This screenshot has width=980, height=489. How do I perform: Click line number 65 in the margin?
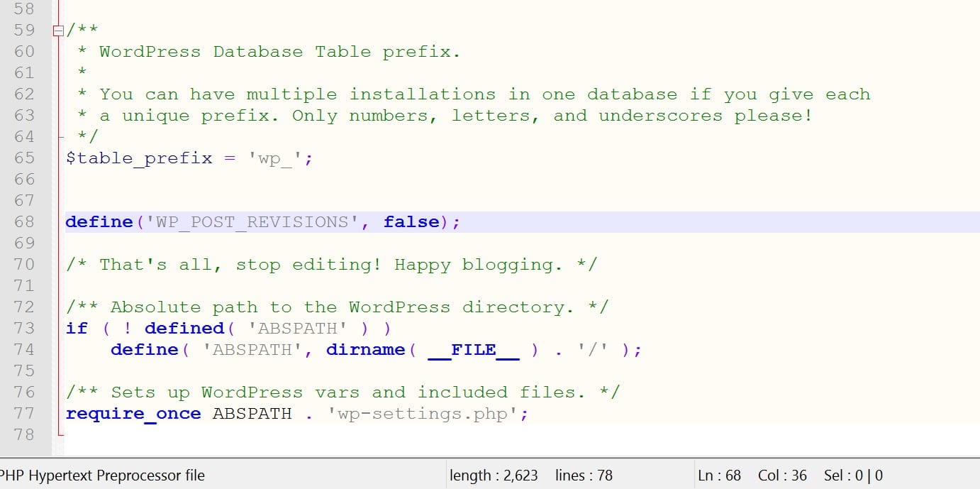25,158
